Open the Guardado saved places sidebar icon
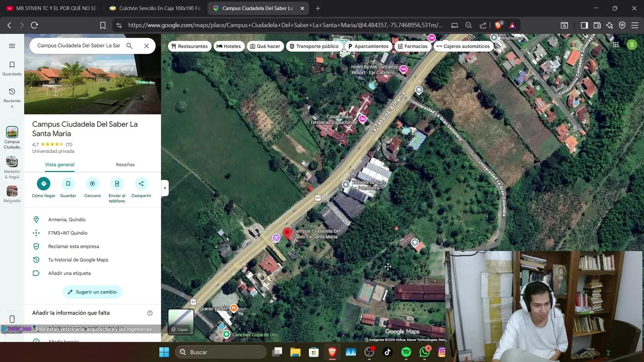The height and width of the screenshot is (362, 644). 12,68
